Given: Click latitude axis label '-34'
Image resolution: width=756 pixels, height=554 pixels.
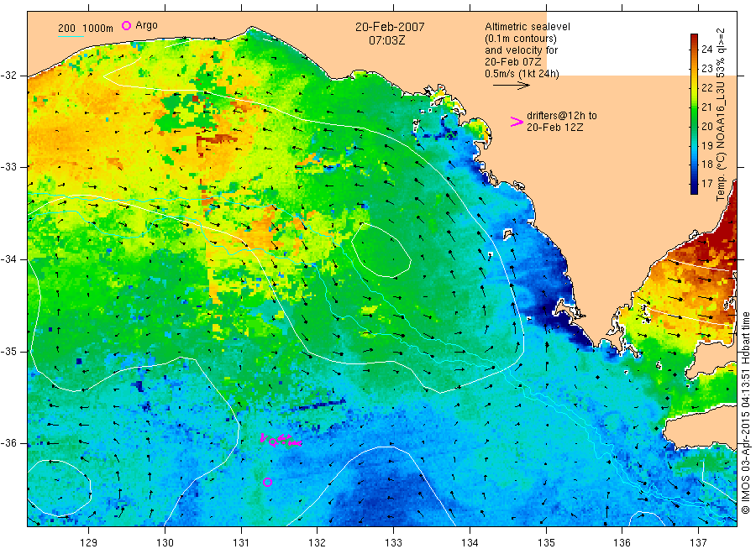Looking at the screenshot, I should [x=9, y=259].
